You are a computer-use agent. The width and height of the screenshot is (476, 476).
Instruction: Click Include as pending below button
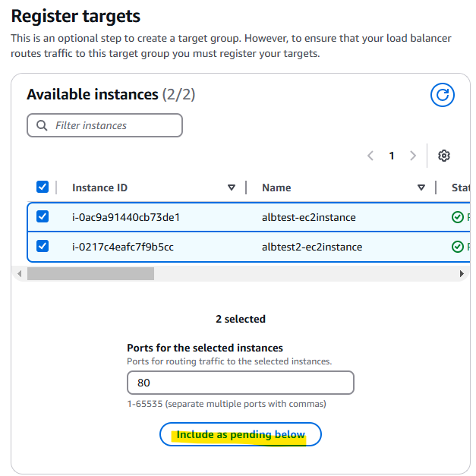click(x=241, y=434)
